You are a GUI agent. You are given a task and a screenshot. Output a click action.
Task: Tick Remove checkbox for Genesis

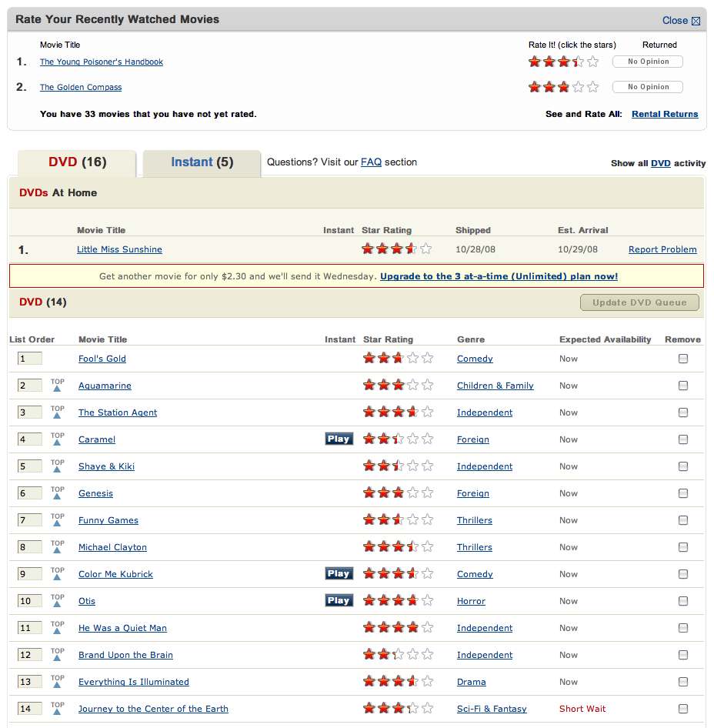[683, 493]
